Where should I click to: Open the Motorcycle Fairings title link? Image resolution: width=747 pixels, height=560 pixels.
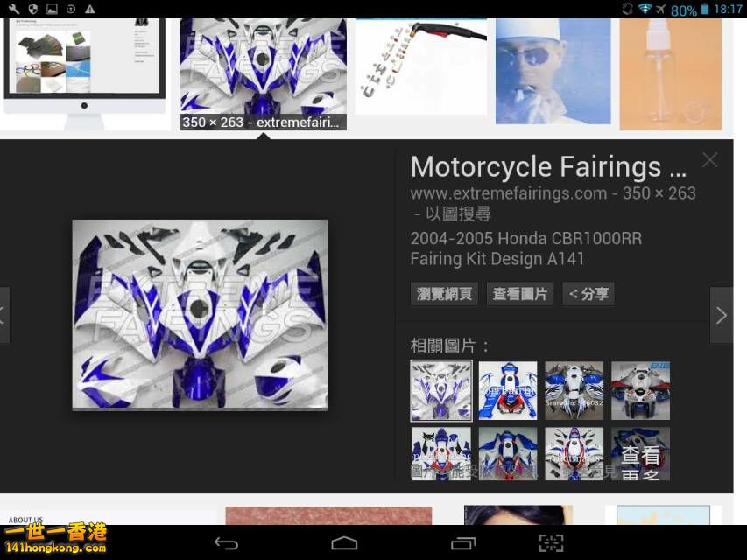pos(548,166)
